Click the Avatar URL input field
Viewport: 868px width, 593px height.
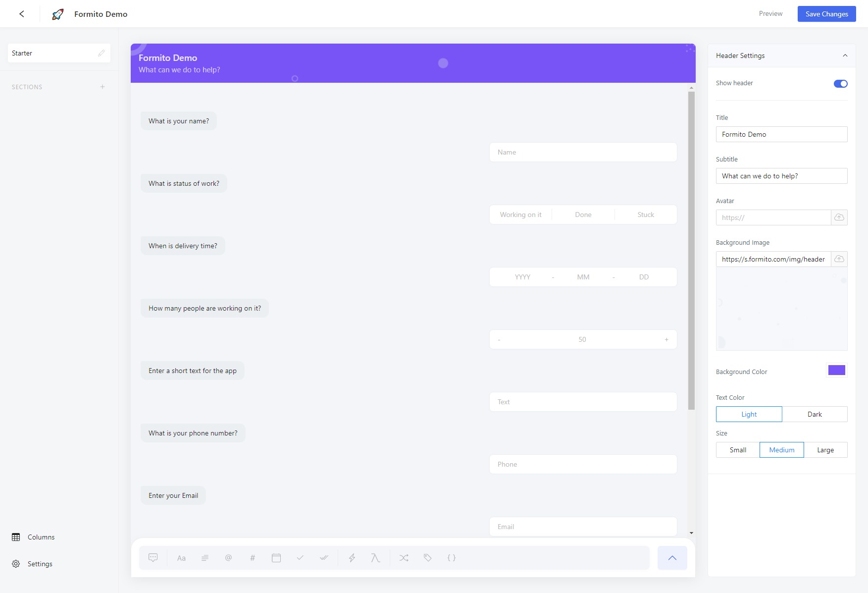coord(773,217)
